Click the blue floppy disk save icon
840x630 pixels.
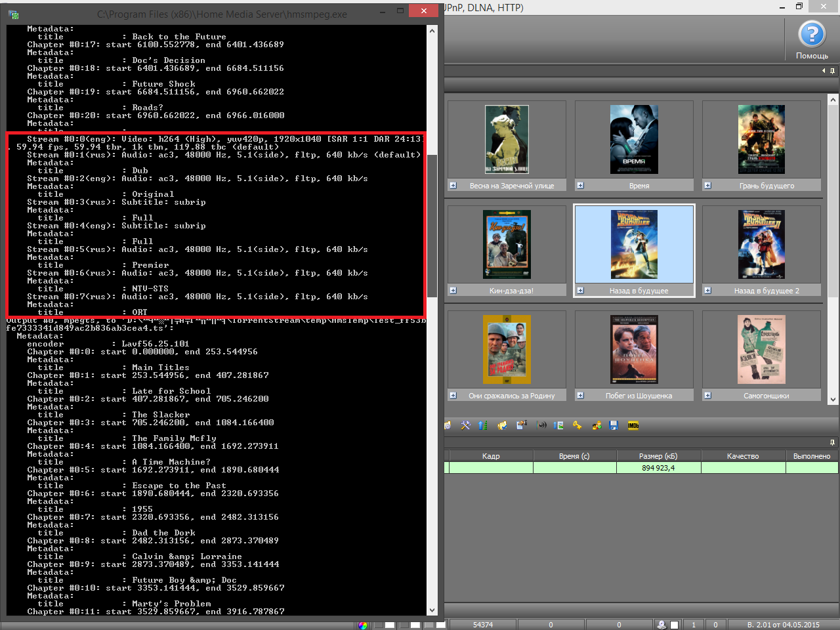614,425
